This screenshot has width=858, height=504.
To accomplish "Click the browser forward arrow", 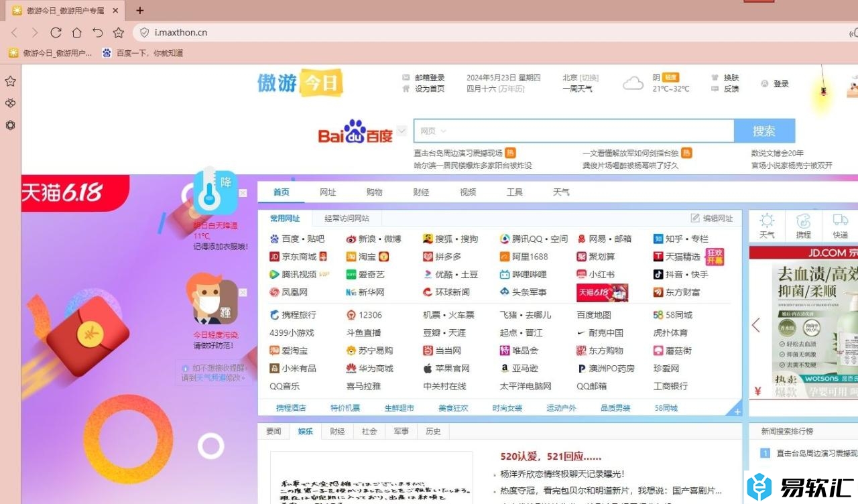I will pyautogui.click(x=35, y=32).
